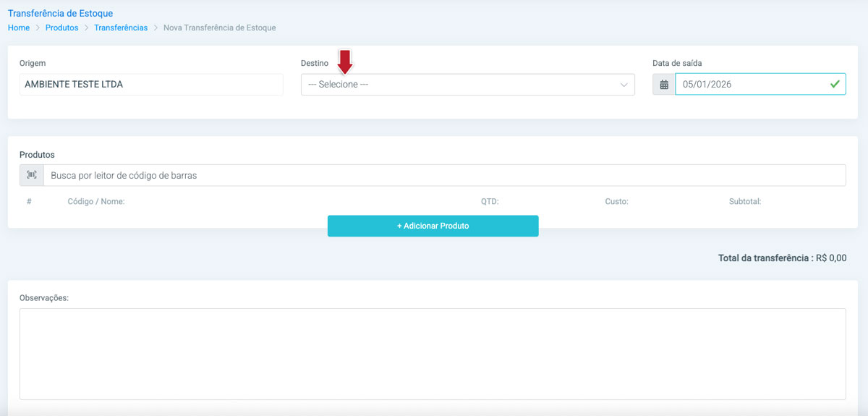Click the '#' column header

pos(29,202)
